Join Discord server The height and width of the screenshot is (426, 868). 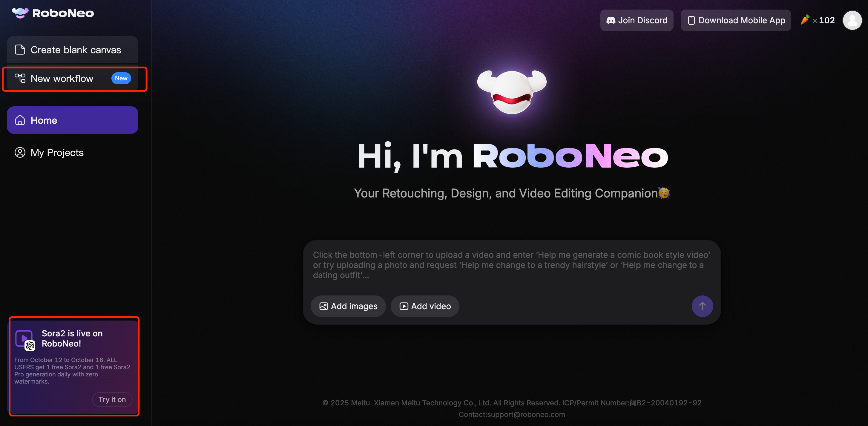(636, 20)
